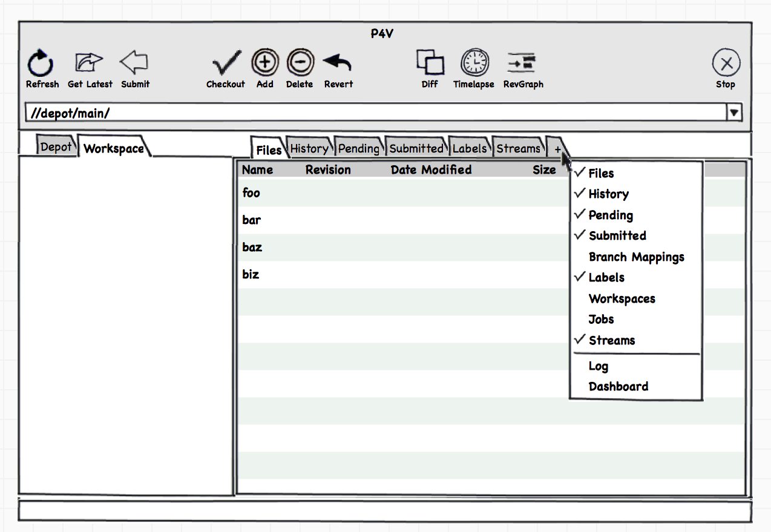
Task: Launch the Timelapse clock icon
Action: tap(474, 62)
